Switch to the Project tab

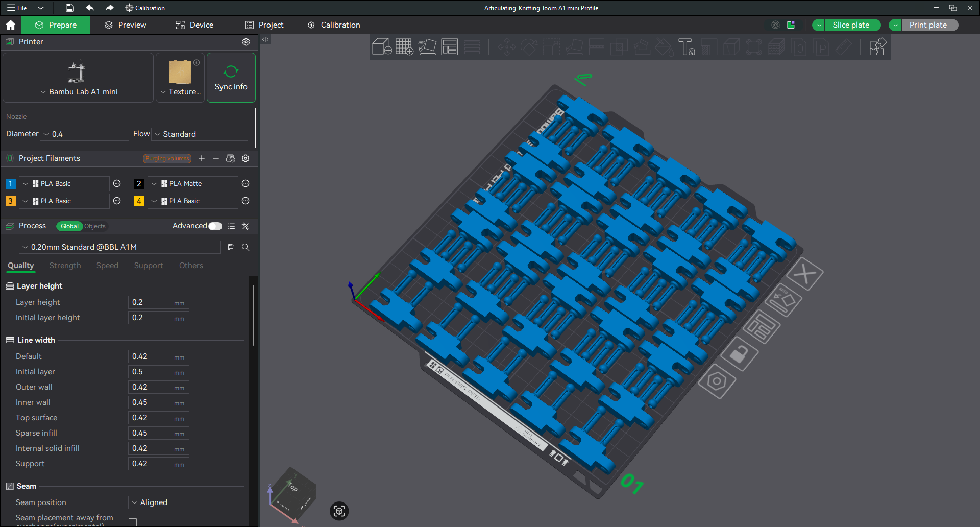(x=264, y=25)
